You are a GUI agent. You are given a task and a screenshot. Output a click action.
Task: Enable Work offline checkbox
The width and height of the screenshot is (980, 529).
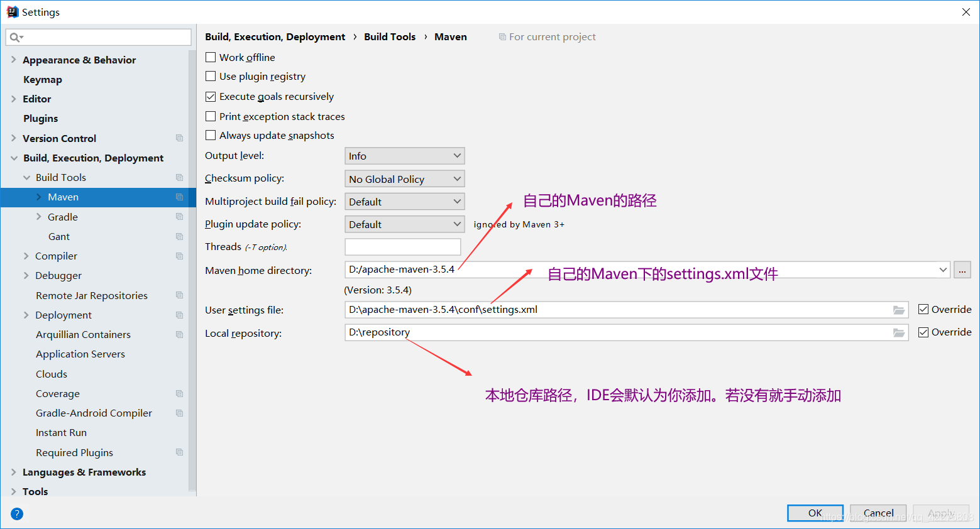(x=211, y=57)
